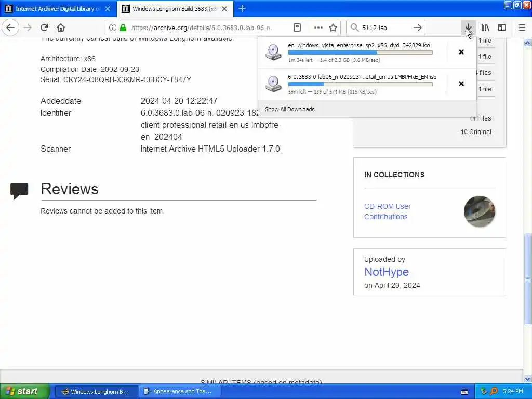This screenshot has width=532, height=399.
Task: Bookmark this page with the star
Action: pyautogui.click(x=333, y=28)
